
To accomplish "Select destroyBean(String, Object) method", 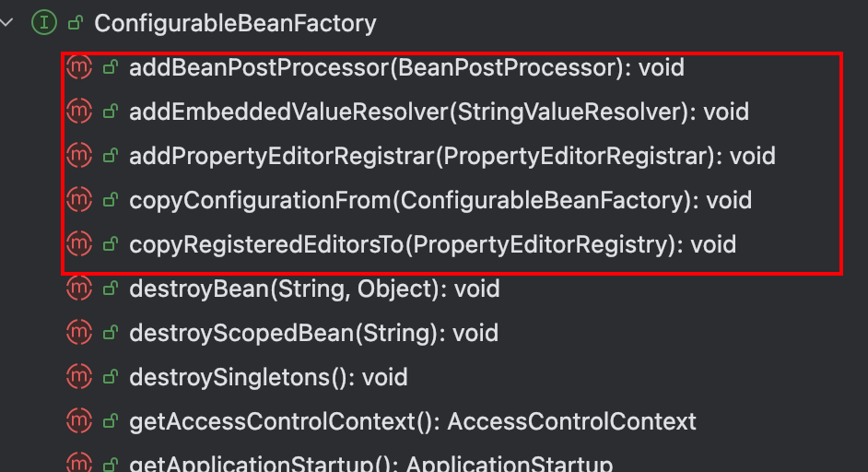I will (x=313, y=289).
